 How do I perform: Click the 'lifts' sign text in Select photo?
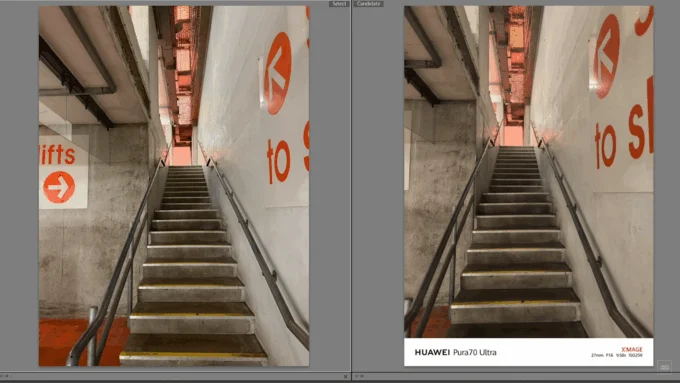[58, 155]
